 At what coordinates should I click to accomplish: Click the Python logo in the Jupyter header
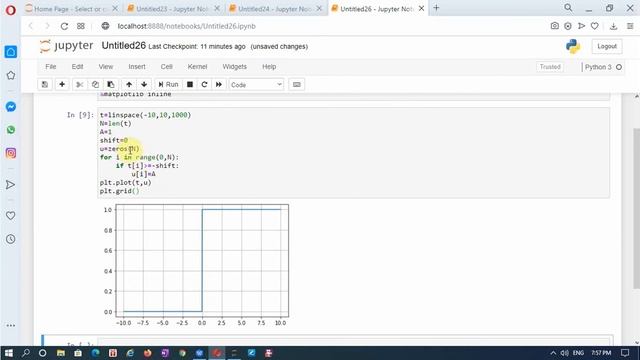coord(573,46)
